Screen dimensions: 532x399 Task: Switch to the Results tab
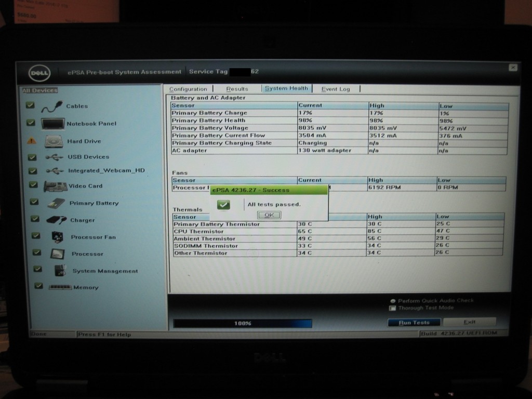237,89
